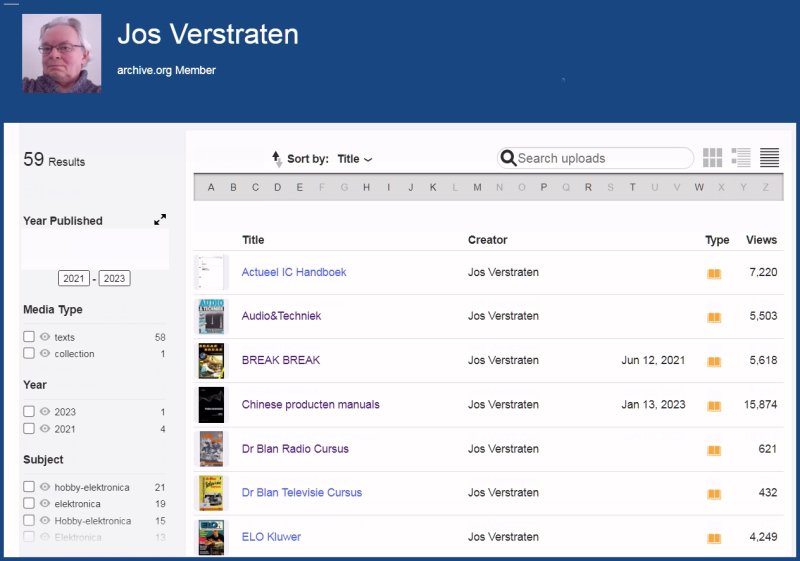The width and height of the screenshot is (800, 561).
Task: Open Dr Blan Televisie Cursus
Action: (x=302, y=493)
